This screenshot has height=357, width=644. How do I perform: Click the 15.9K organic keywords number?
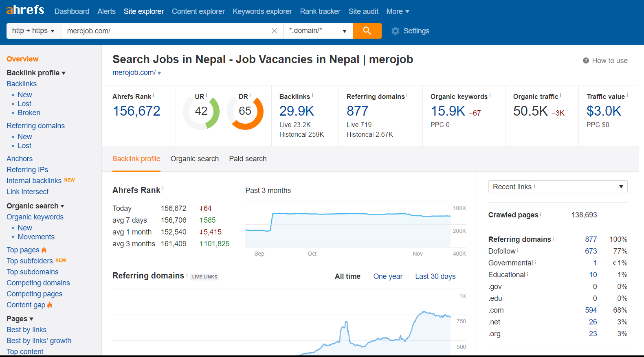[x=448, y=111]
